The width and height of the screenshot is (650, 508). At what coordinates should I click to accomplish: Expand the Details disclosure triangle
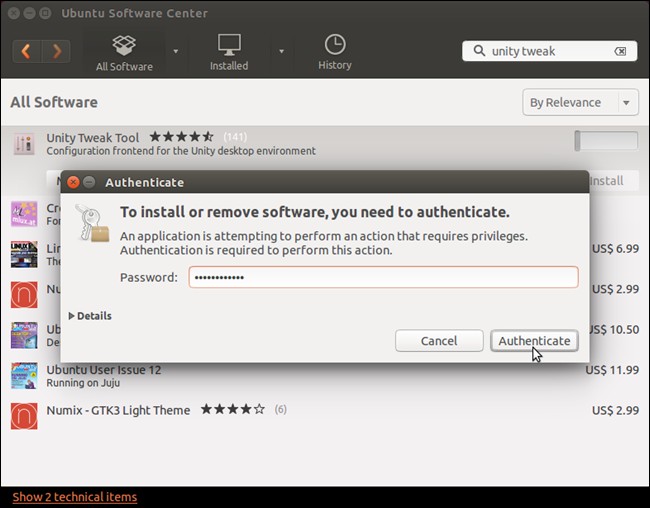click(71, 316)
